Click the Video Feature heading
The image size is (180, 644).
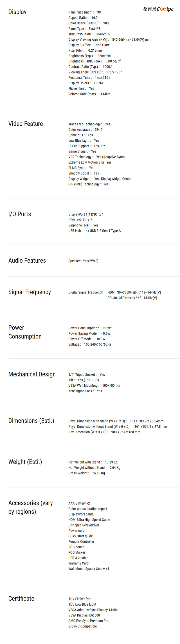[x=26, y=124]
